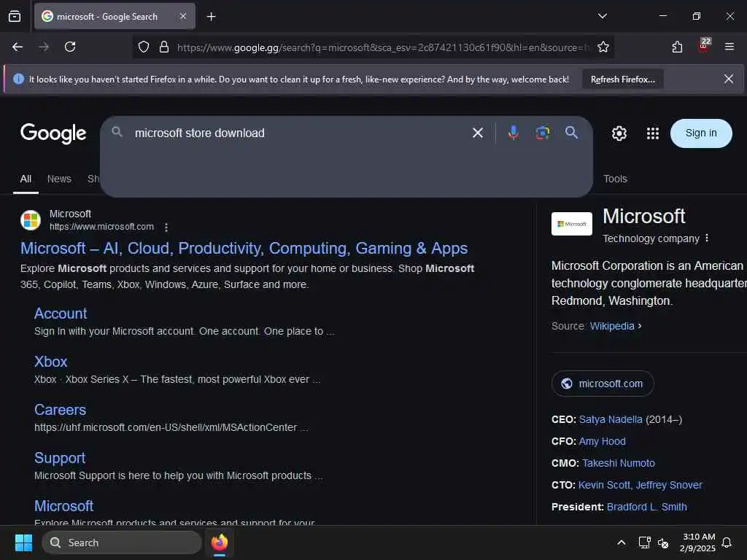Reload the current page

[70, 47]
